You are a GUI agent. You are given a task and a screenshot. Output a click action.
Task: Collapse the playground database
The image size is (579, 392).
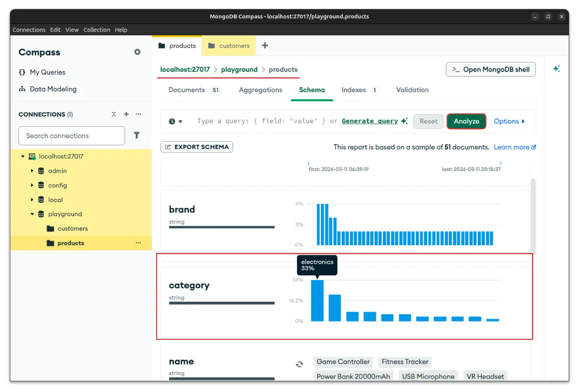[x=32, y=214]
